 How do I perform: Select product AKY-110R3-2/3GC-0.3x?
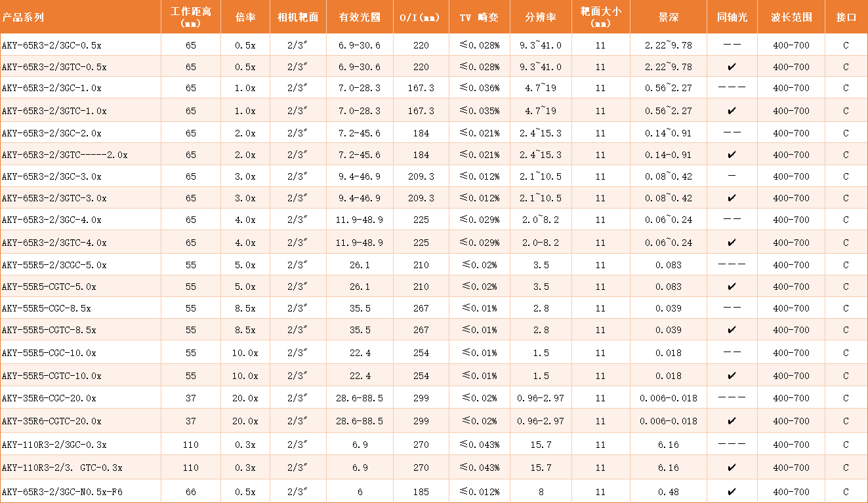pyautogui.click(x=59, y=445)
